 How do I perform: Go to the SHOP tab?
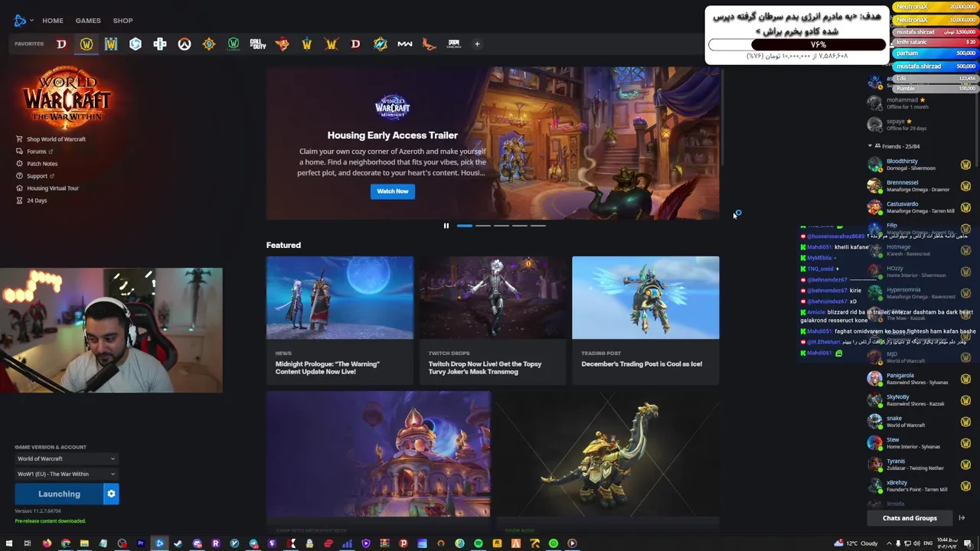122,21
